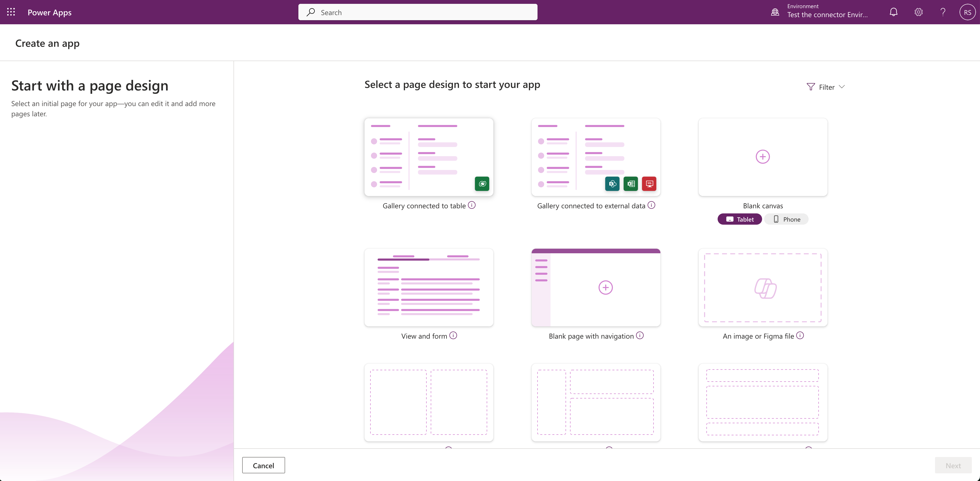This screenshot has width=980, height=481.
Task: Show info for View and form
Action: [x=453, y=335]
